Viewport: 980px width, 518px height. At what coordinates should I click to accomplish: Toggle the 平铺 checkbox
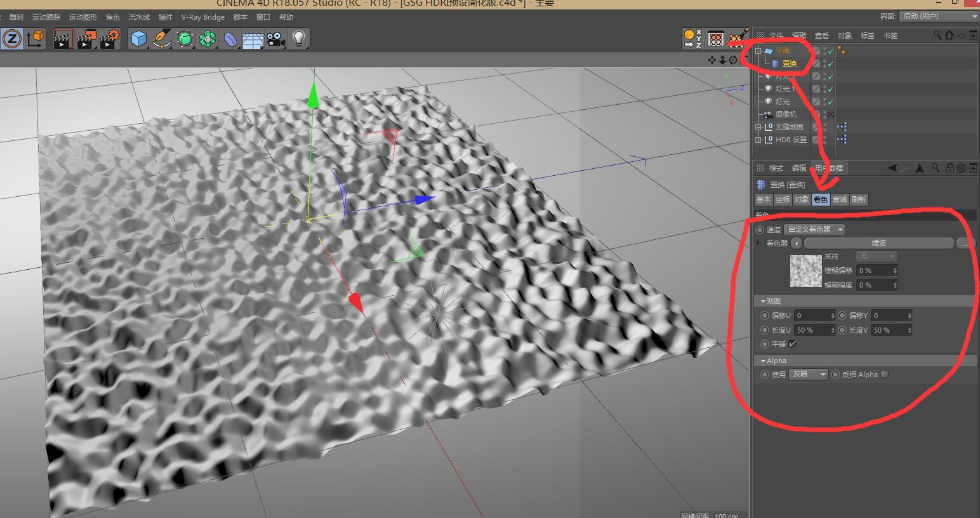792,344
